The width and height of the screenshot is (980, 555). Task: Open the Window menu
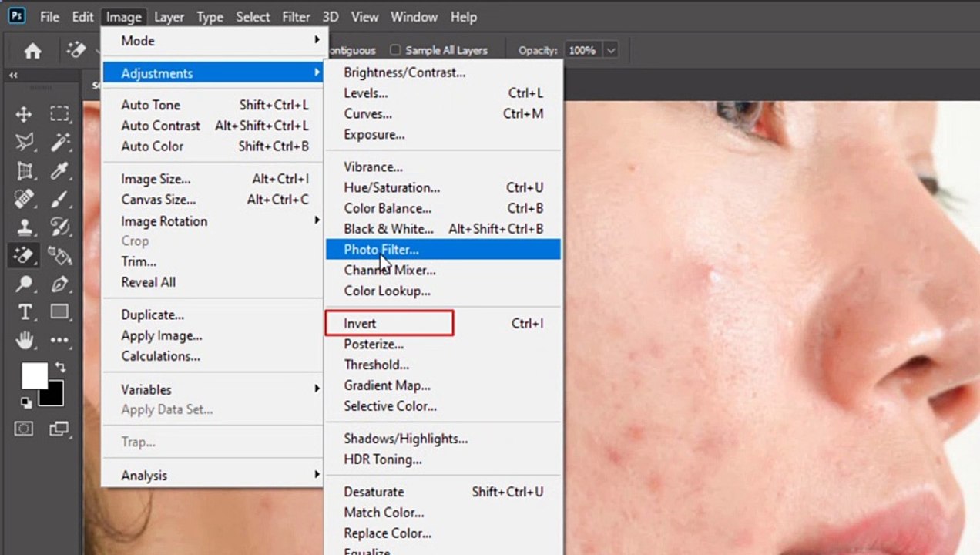(415, 17)
